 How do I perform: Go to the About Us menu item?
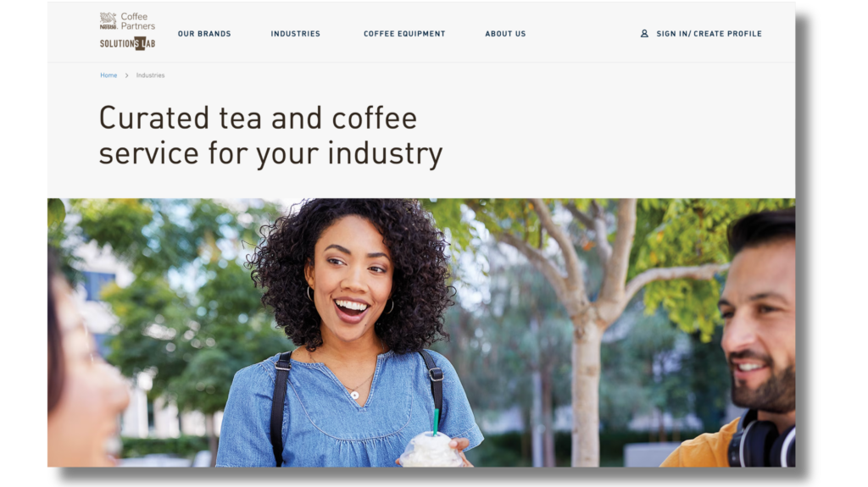point(505,34)
